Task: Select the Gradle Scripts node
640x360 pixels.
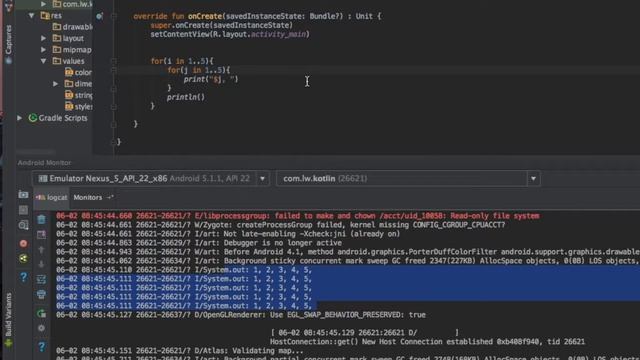Action: 58,118
